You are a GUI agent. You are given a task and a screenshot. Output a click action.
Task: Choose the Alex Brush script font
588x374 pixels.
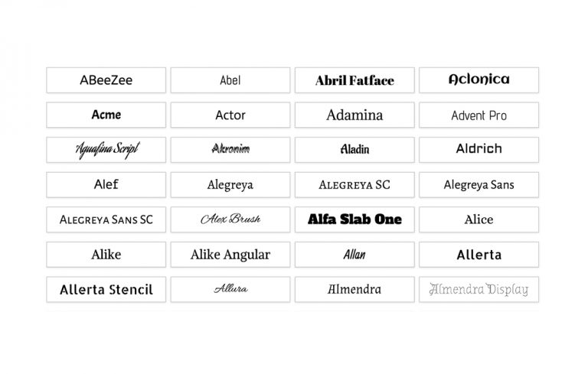click(230, 220)
